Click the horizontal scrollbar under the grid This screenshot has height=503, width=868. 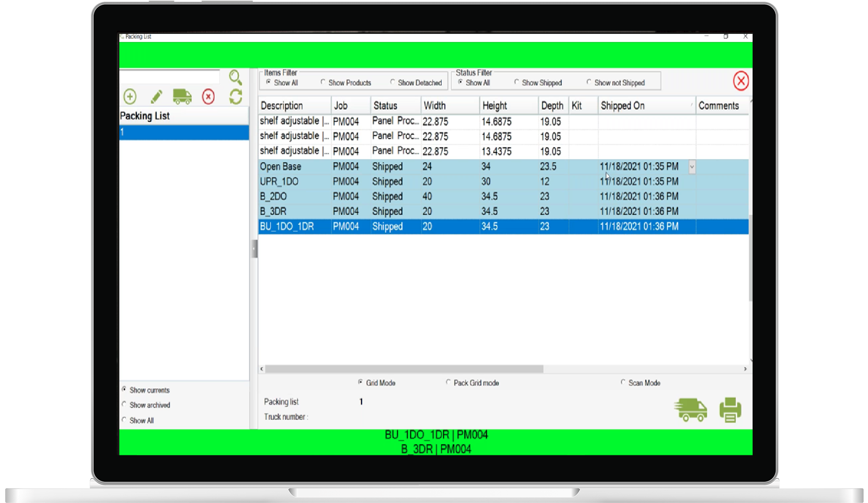[x=404, y=369]
